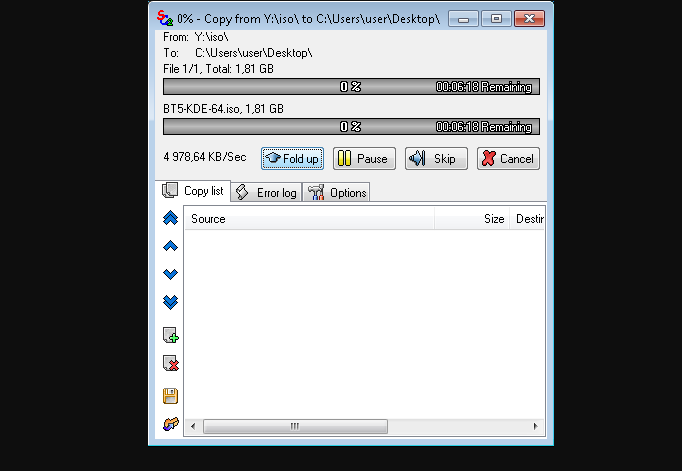Click 'File 1/1, Total: 1,81 GB' text
Viewport: 682px width, 471px height.
218,69
